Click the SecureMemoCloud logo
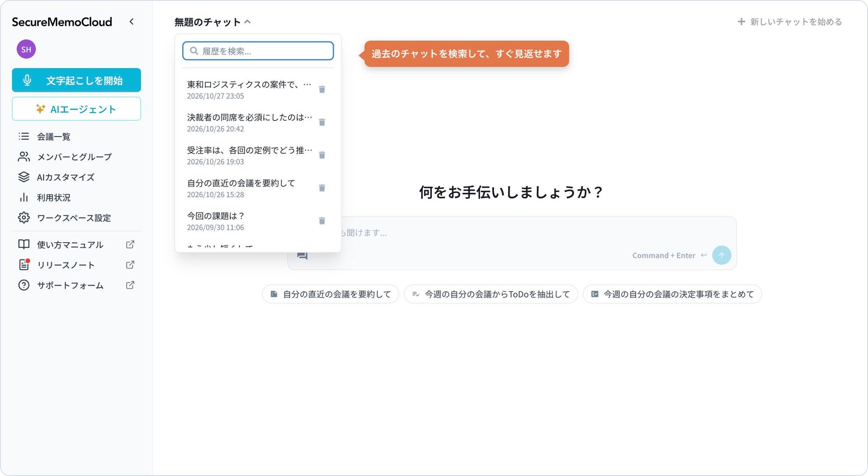 click(x=62, y=22)
